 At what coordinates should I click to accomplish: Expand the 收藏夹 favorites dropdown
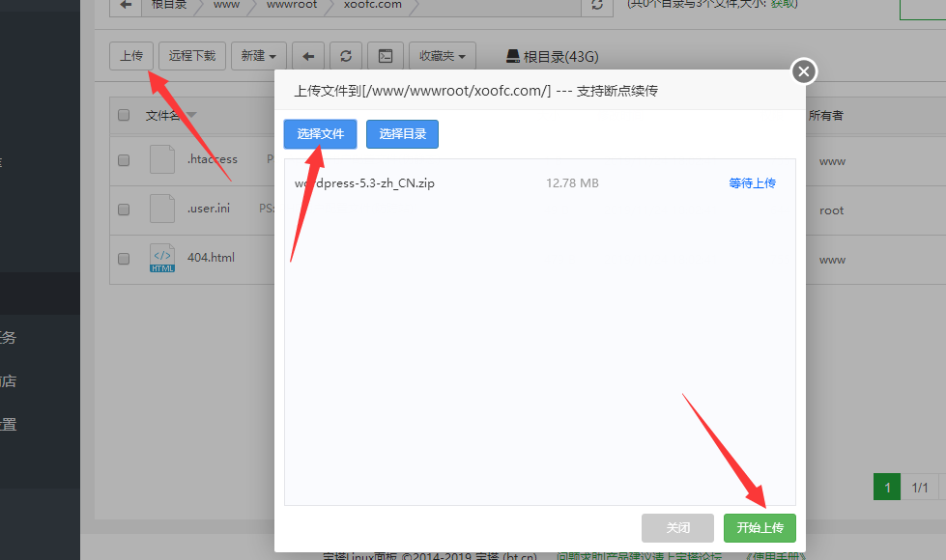pyautogui.click(x=443, y=56)
